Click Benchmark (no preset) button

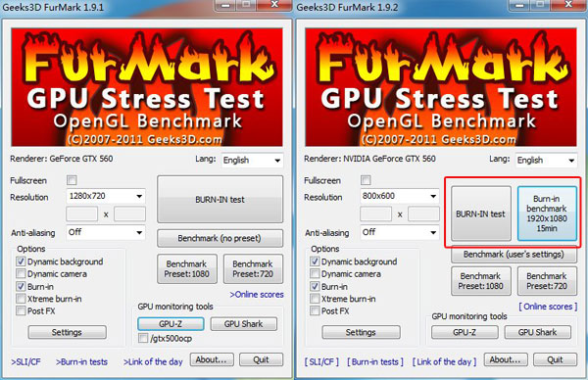pos(220,238)
